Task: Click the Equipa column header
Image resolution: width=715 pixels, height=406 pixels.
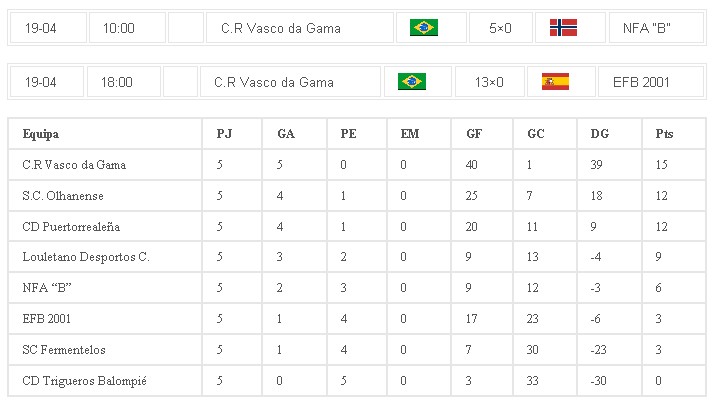Action: [41, 133]
